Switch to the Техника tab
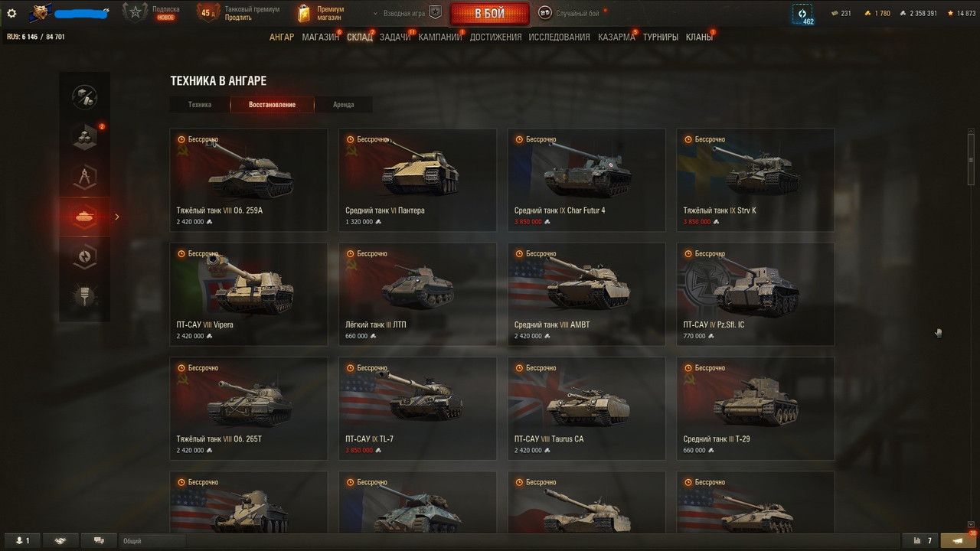 coord(200,104)
